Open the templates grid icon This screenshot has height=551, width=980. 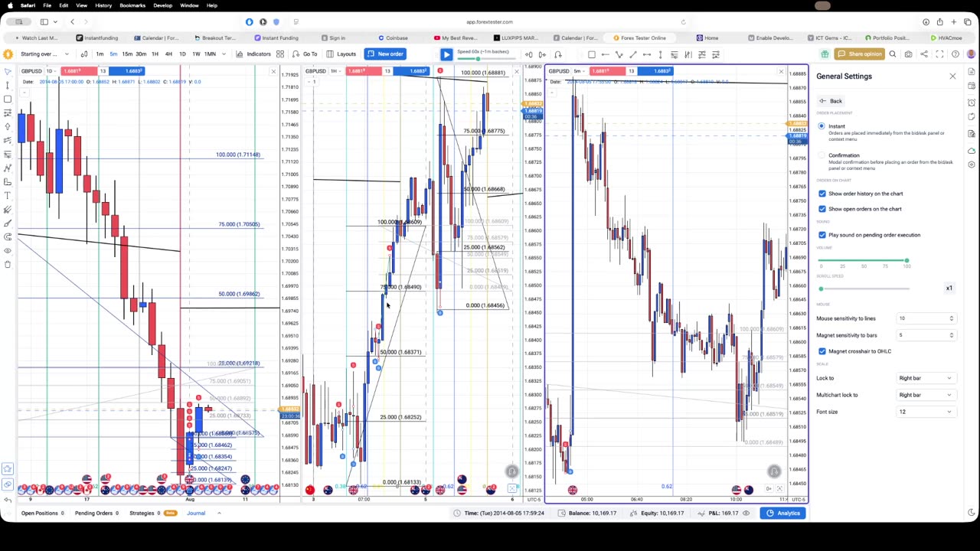280,54
